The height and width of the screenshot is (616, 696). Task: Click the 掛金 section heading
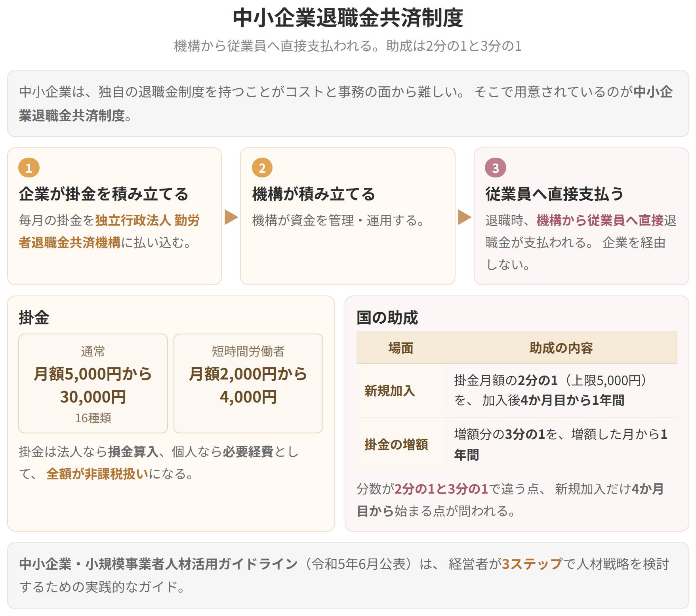point(34,318)
